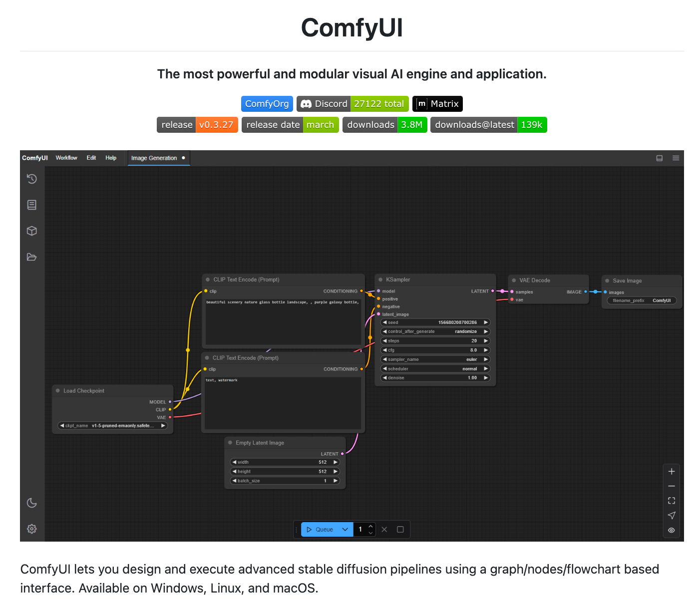Click clear pending tasks square icon
The width and height of the screenshot is (700, 605).
pos(400,529)
